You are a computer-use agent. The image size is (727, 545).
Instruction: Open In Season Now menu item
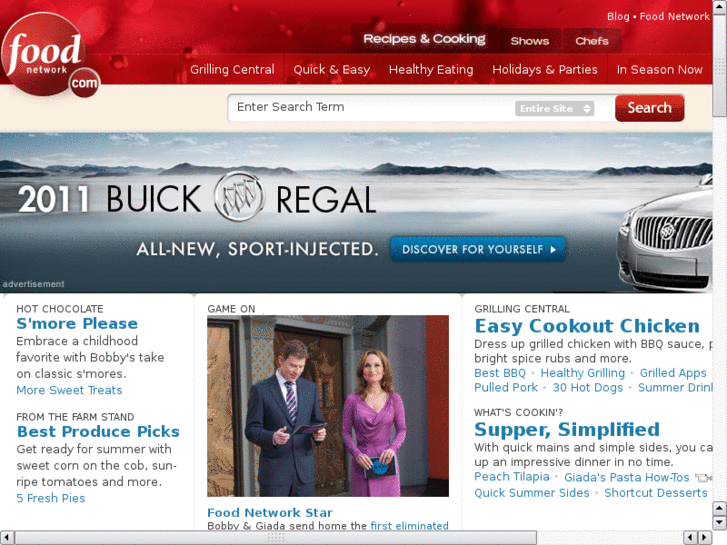pyautogui.click(x=659, y=70)
